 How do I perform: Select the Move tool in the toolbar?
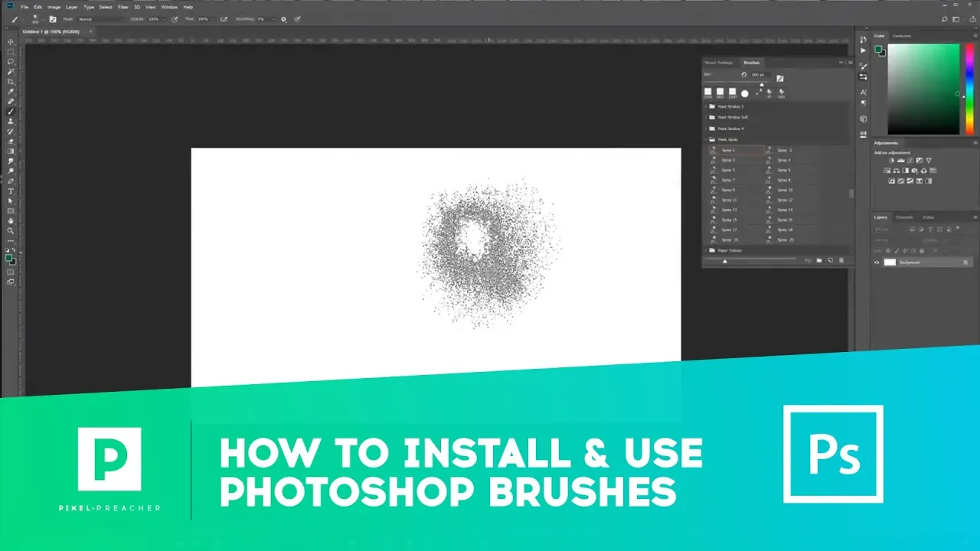pyautogui.click(x=11, y=41)
